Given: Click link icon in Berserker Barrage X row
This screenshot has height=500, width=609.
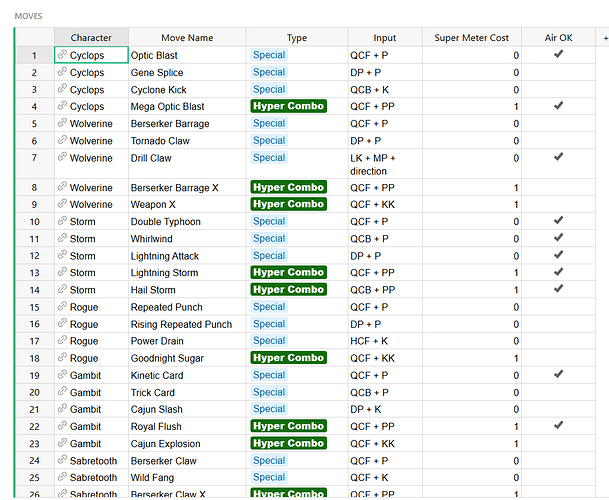Looking at the screenshot, I should pos(62,187).
